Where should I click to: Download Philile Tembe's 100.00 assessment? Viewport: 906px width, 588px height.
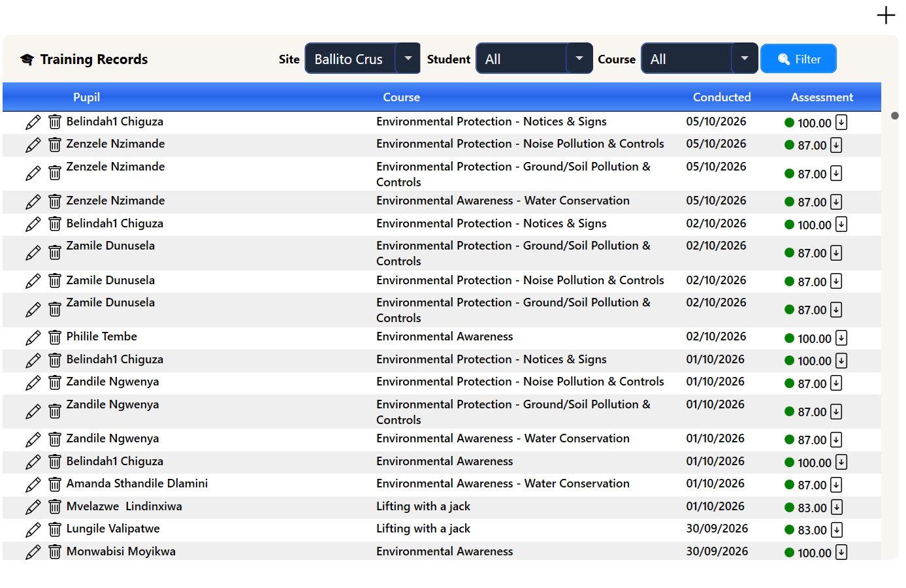click(x=841, y=338)
